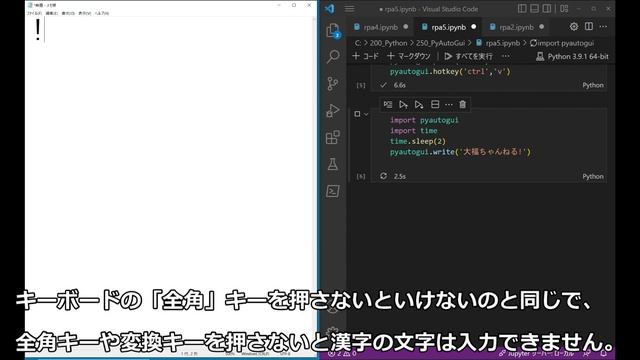Switch to the rpa2.ipynb tab
This screenshot has width=640, height=360.
coord(516,27)
